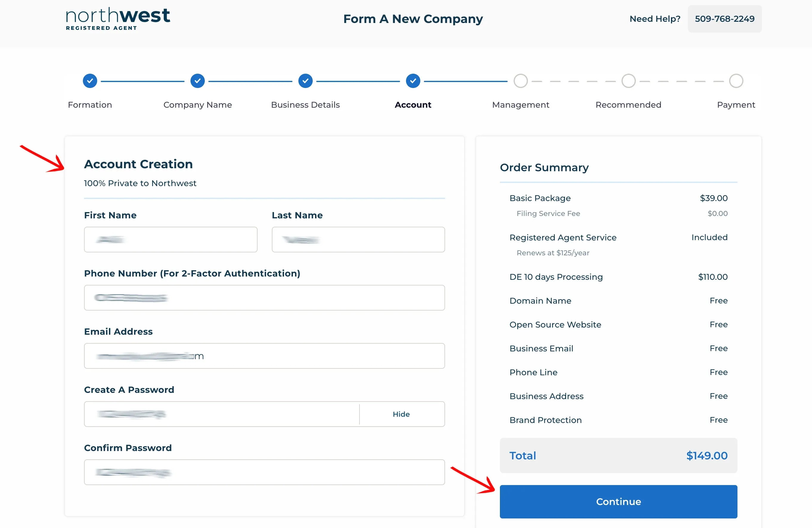Focus the Confirm Password input field
812x528 pixels.
(x=264, y=472)
